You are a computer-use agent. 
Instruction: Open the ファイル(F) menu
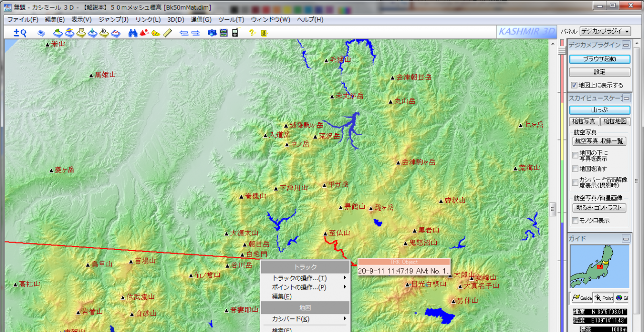click(x=23, y=20)
